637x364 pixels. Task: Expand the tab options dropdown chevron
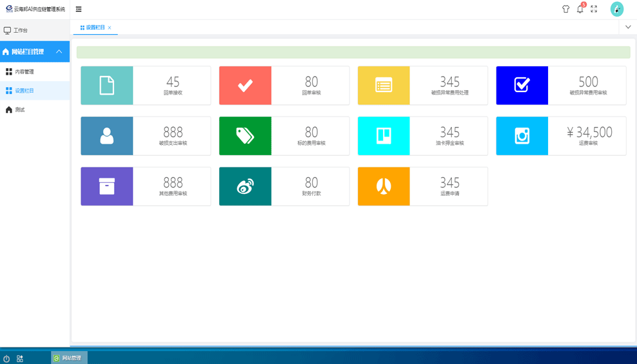[x=628, y=27]
